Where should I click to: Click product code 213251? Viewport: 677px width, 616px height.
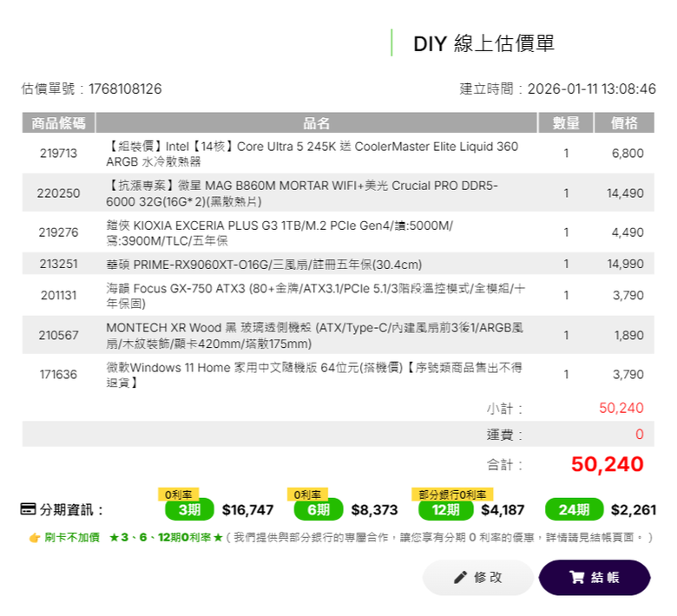[58, 264]
